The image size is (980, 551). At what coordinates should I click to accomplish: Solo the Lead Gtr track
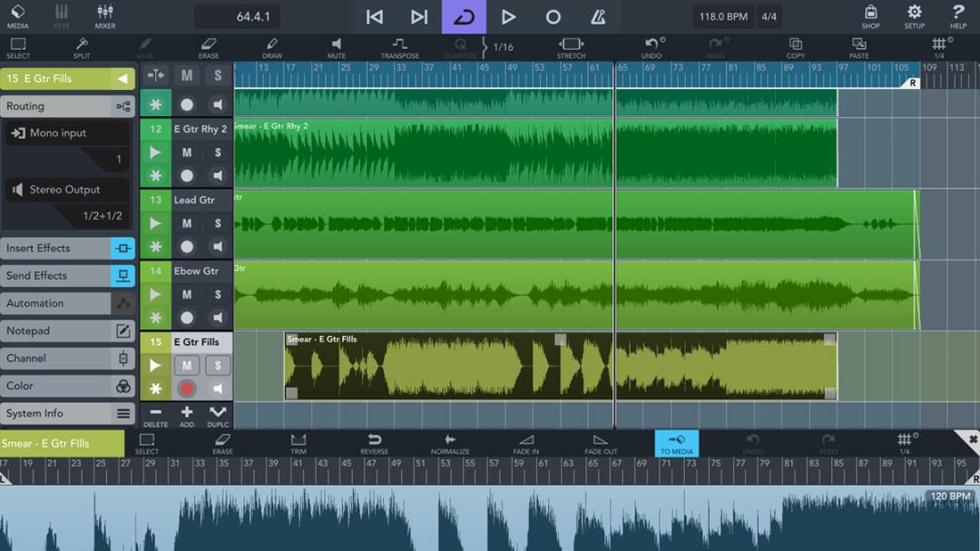[x=218, y=223]
